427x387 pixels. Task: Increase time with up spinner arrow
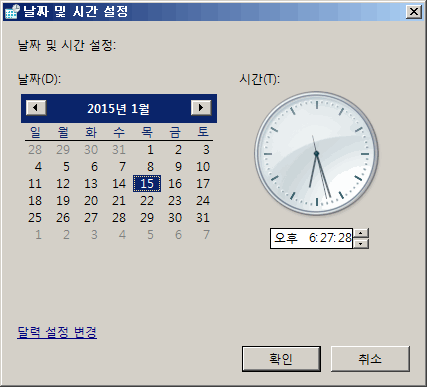coord(360,233)
